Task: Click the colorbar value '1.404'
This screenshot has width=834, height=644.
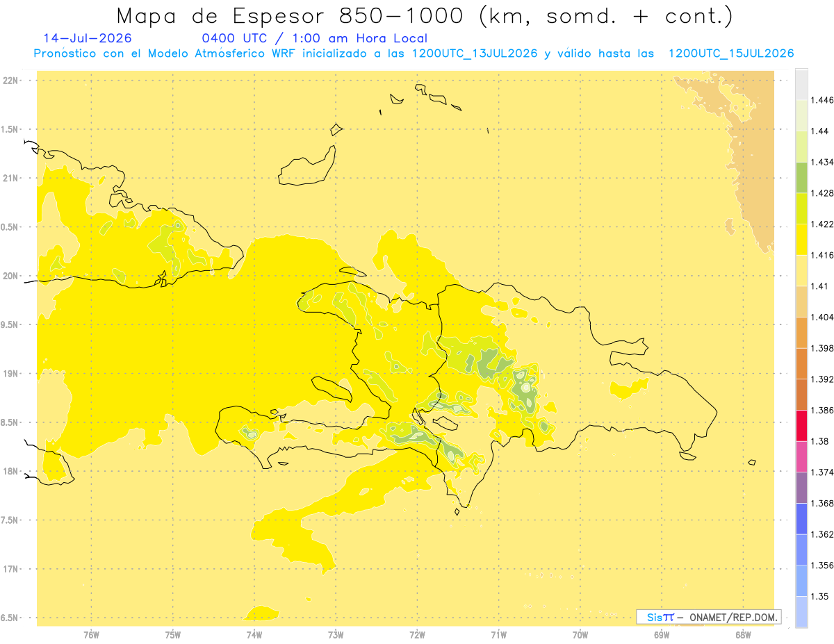Action: click(821, 317)
